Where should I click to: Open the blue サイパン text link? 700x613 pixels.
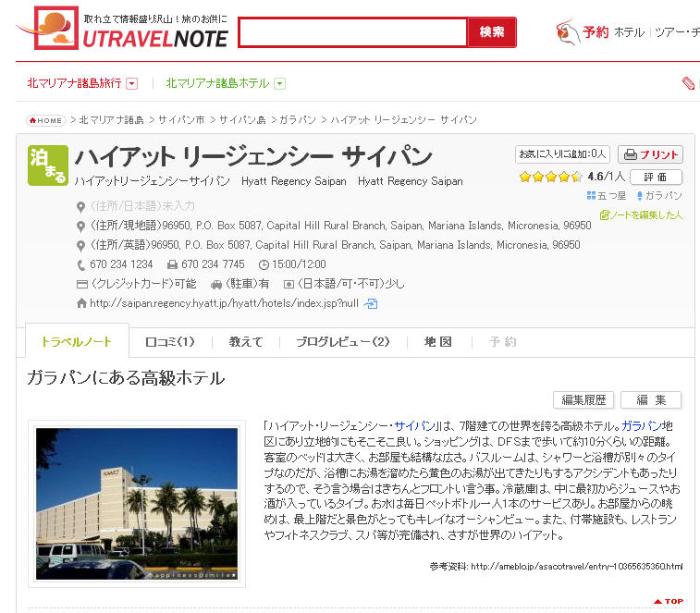point(415,426)
